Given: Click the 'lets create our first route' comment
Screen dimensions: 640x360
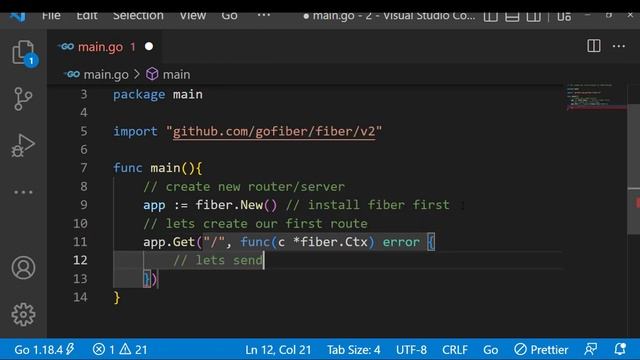Looking at the screenshot, I should coord(256,224).
